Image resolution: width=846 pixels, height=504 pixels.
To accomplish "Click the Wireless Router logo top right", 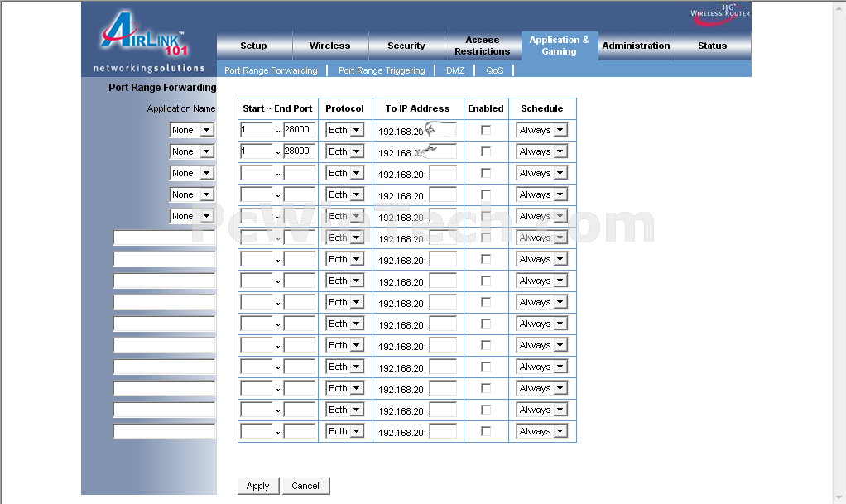I will click(719, 15).
